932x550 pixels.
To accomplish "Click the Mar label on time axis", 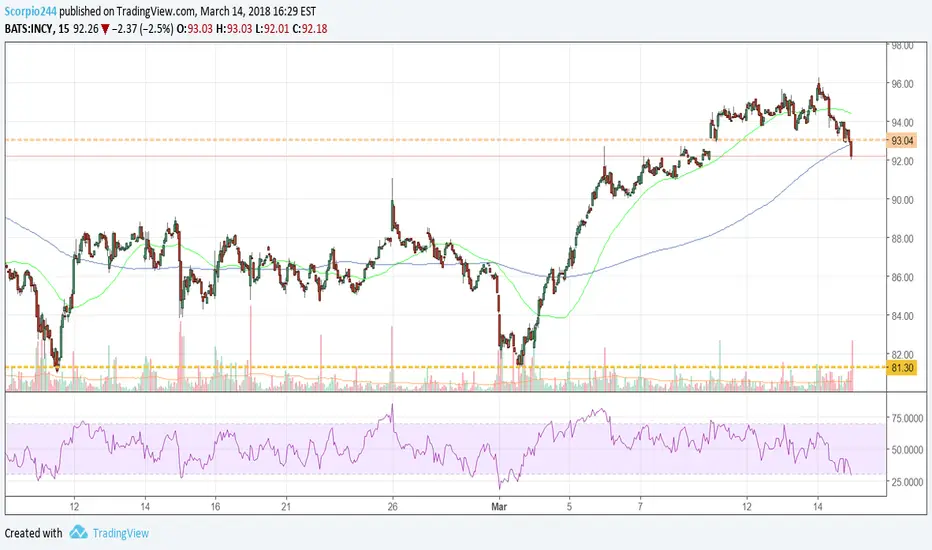I will pos(499,507).
